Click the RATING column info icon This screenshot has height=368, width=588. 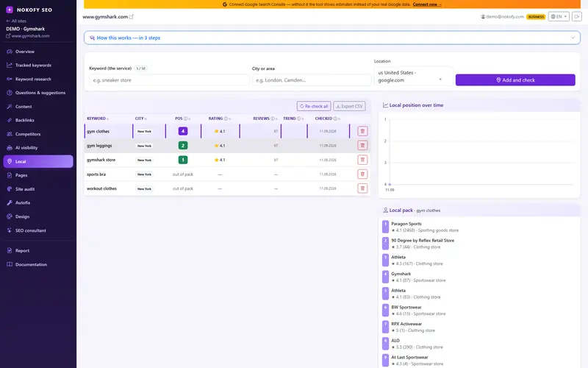[226, 118]
